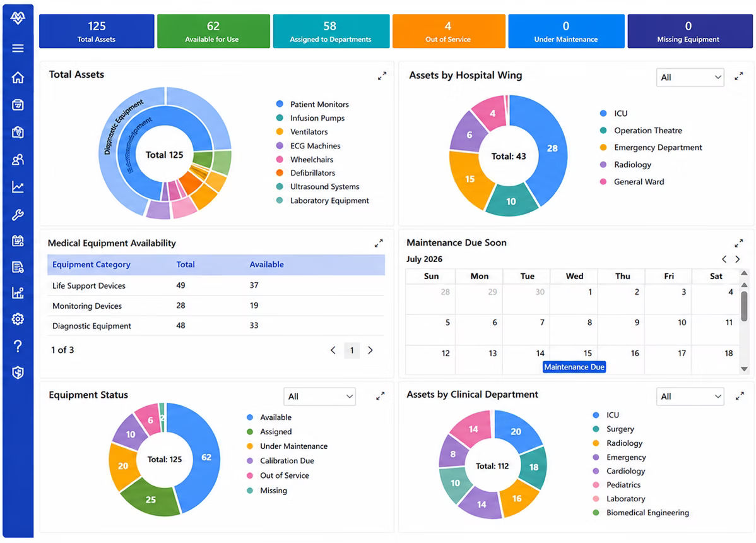Select the Out of Service summary tile
The width and height of the screenshot is (756, 543).
click(x=449, y=32)
